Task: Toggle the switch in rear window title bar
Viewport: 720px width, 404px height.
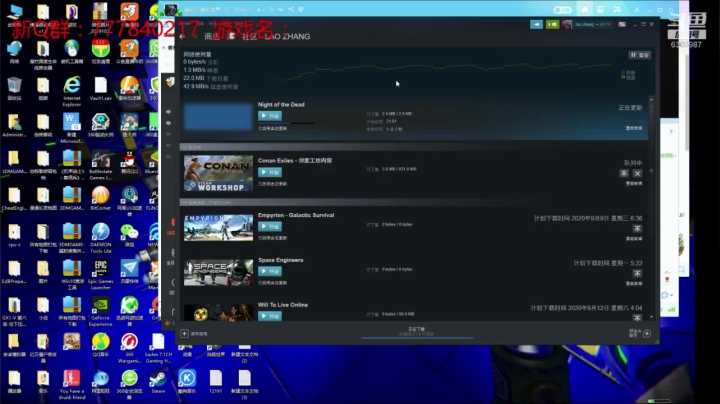Action: pos(562,10)
